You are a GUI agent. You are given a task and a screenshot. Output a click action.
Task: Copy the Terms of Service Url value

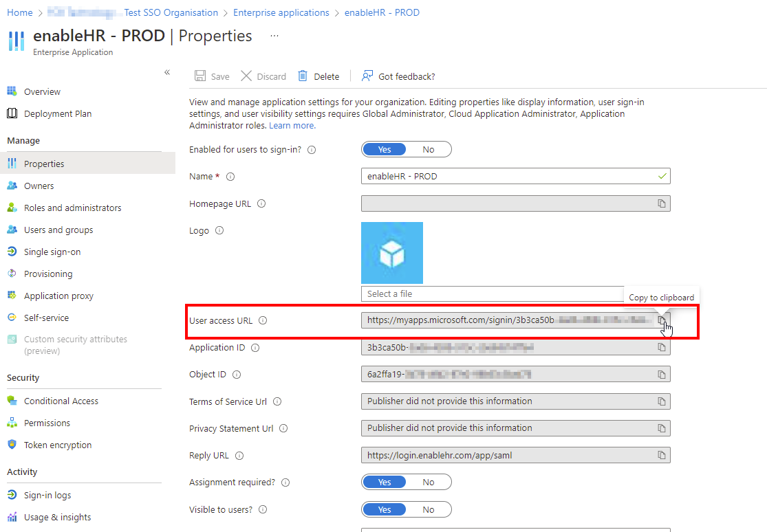(x=661, y=401)
